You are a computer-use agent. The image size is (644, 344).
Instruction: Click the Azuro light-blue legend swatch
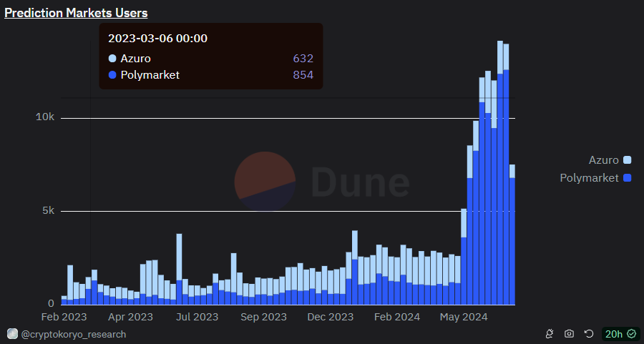[x=627, y=159]
